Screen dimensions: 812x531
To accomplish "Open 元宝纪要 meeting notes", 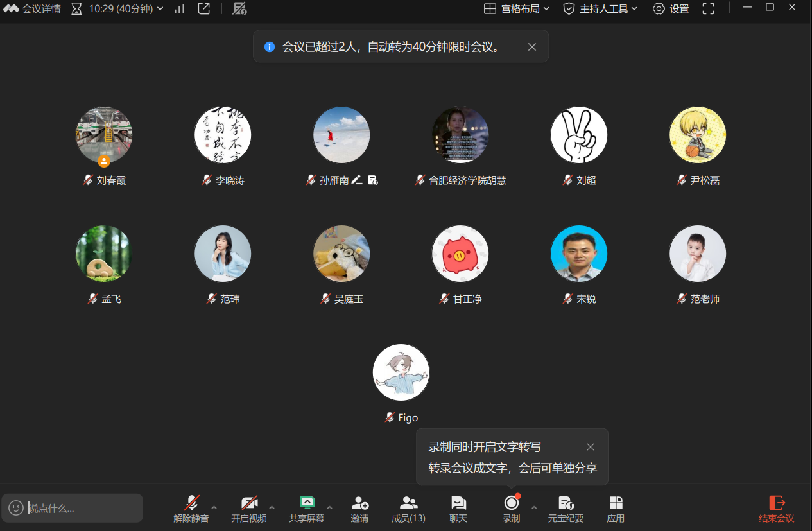I will coord(566,503).
